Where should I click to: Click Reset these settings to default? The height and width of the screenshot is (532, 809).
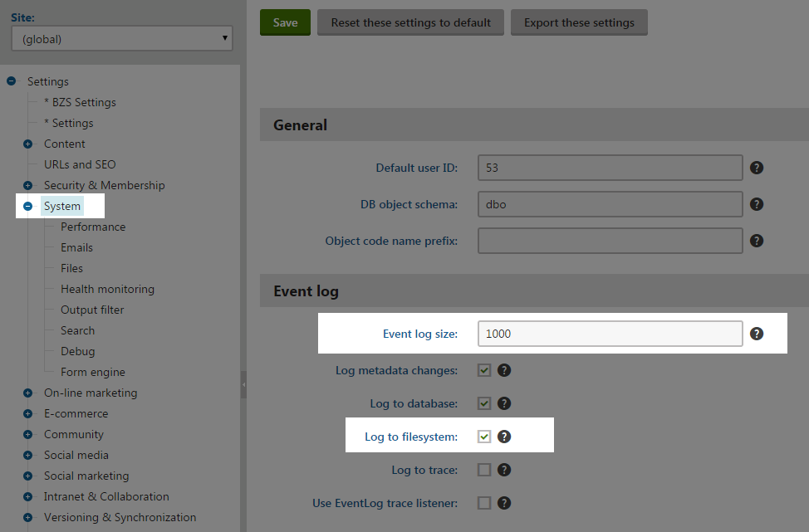tap(410, 22)
